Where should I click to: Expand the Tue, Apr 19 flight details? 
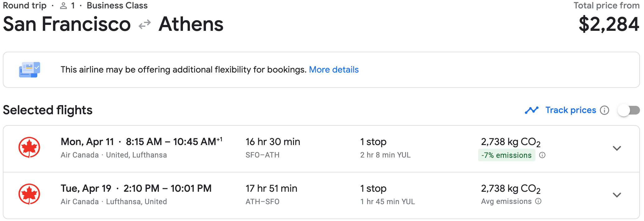click(617, 195)
